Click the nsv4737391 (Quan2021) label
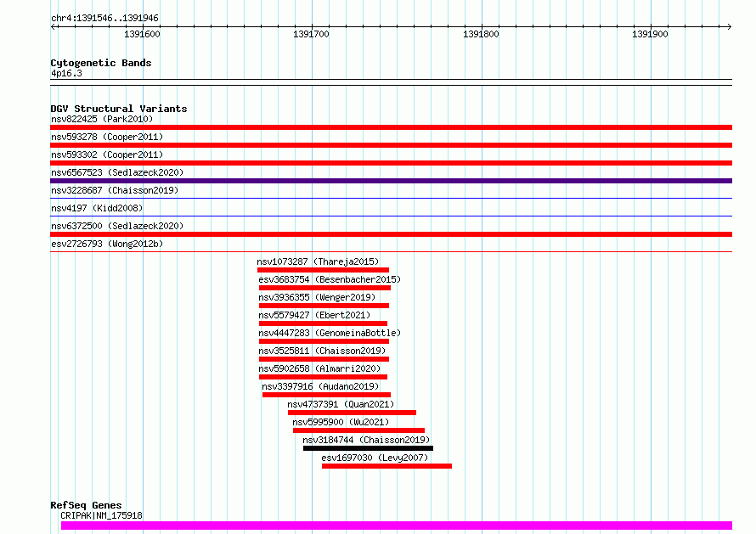The image size is (756, 534). 341,404
